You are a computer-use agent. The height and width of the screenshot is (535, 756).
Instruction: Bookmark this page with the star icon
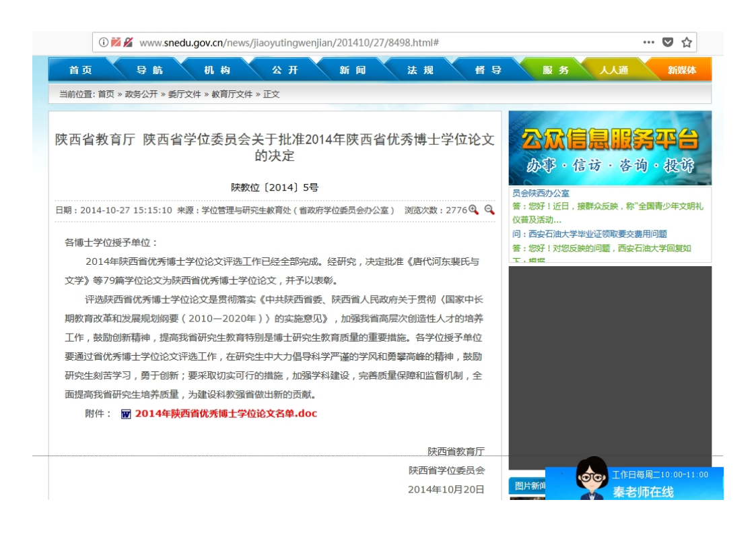click(687, 42)
